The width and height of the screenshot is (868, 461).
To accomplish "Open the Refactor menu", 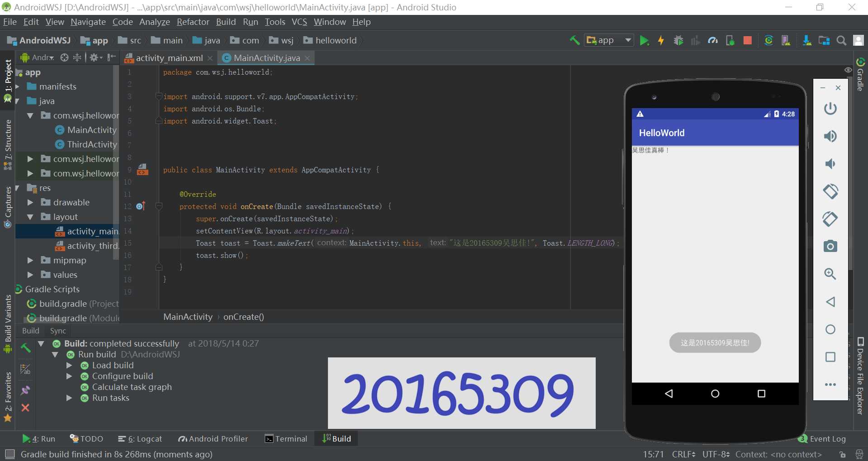I will (193, 22).
